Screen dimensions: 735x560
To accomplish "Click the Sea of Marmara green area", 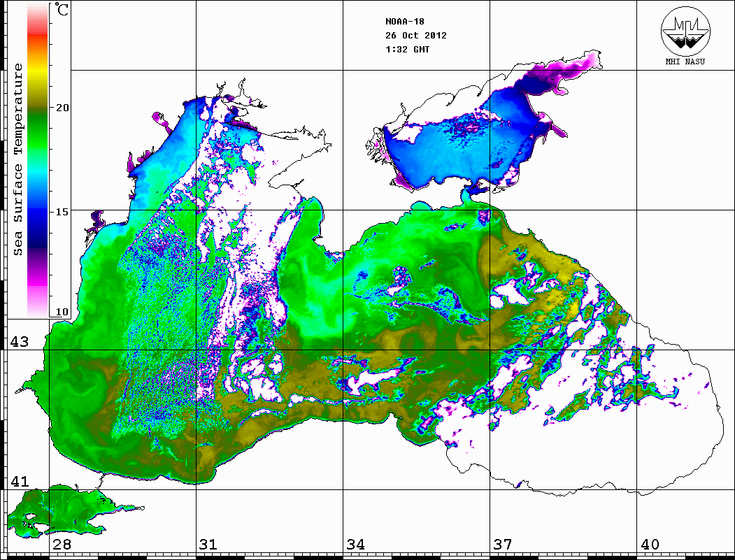I will pos(66,508).
